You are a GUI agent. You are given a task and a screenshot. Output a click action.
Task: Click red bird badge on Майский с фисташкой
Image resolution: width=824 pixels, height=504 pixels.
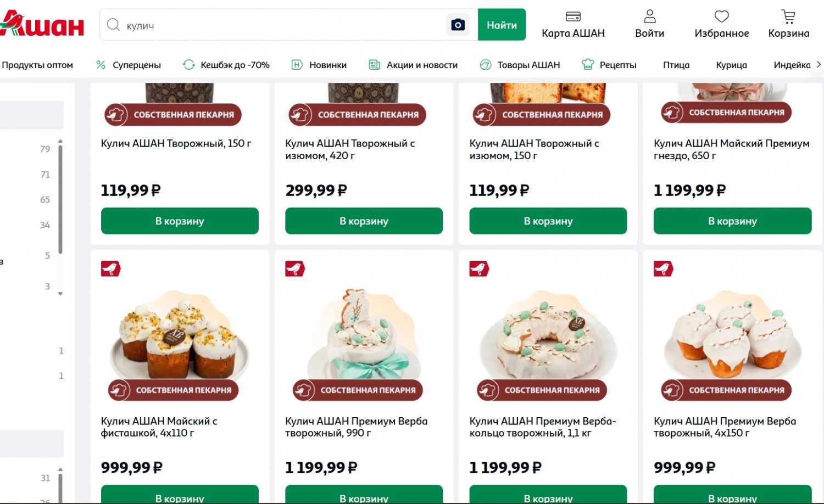pyautogui.click(x=110, y=269)
